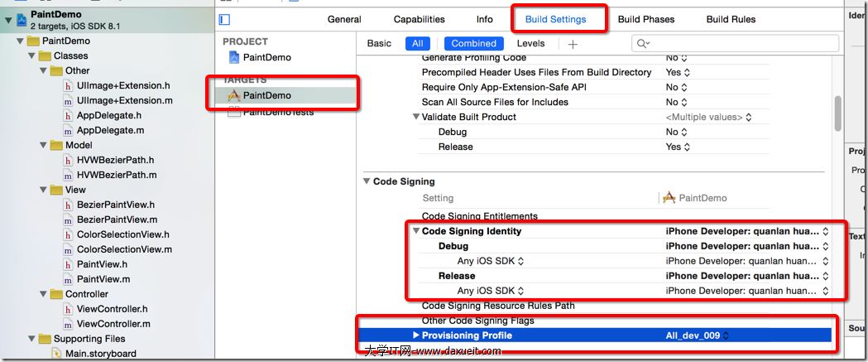The width and height of the screenshot is (868, 362).
Task: Click the AppDelegate.m source file icon
Action: tap(68, 131)
